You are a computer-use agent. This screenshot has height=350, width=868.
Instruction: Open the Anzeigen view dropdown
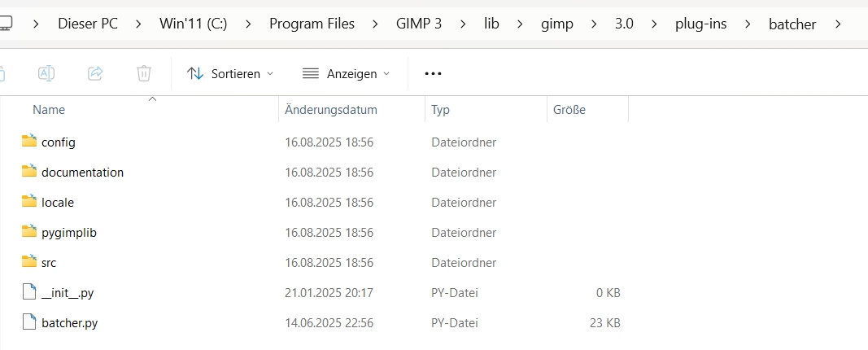(x=346, y=73)
